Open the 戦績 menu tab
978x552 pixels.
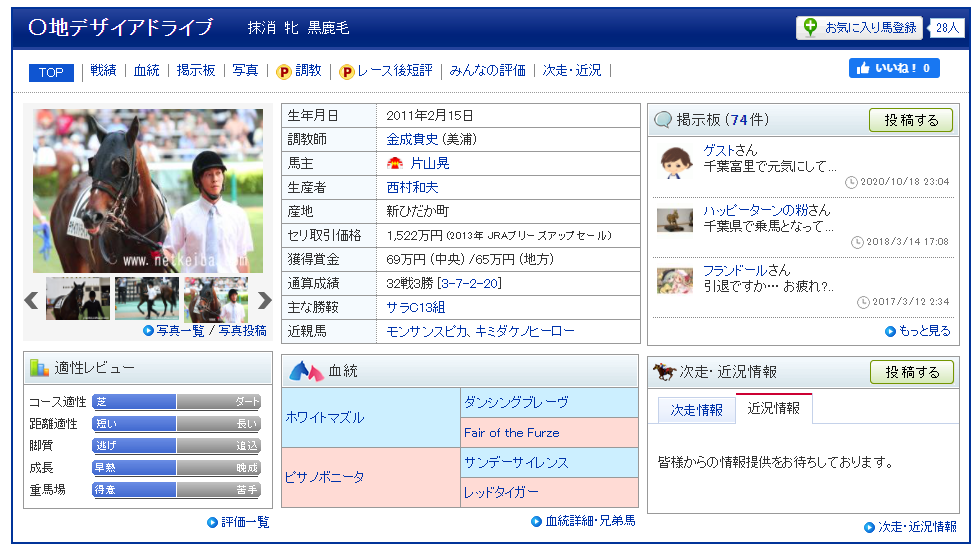click(103, 71)
